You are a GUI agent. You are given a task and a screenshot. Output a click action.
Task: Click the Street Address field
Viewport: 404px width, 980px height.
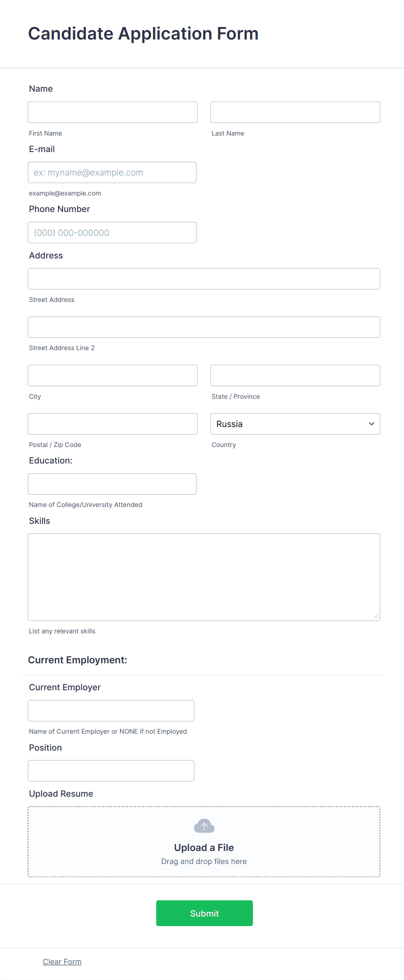[204, 278]
